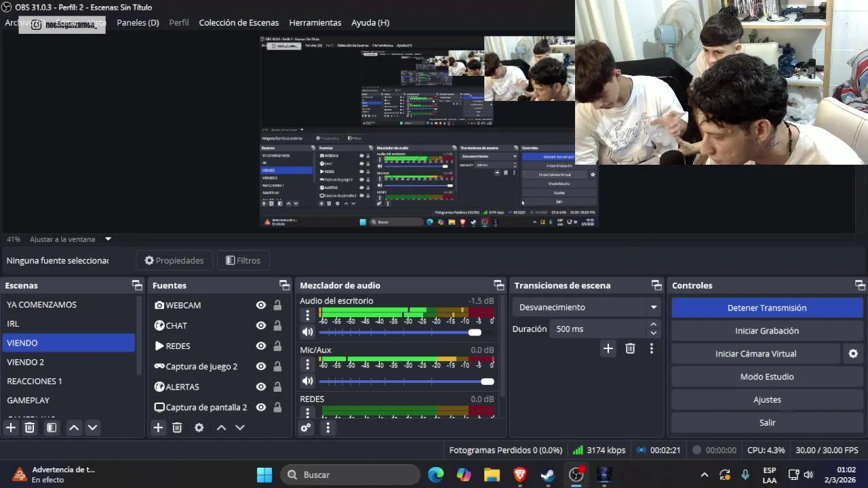Mute Audio del escritorio speaker
This screenshot has width=868, height=488.
[307, 332]
